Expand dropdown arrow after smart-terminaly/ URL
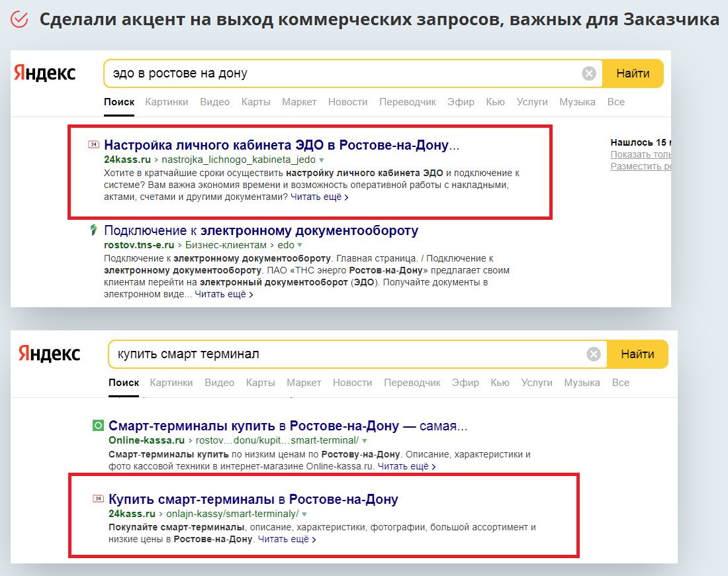 (x=304, y=514)
